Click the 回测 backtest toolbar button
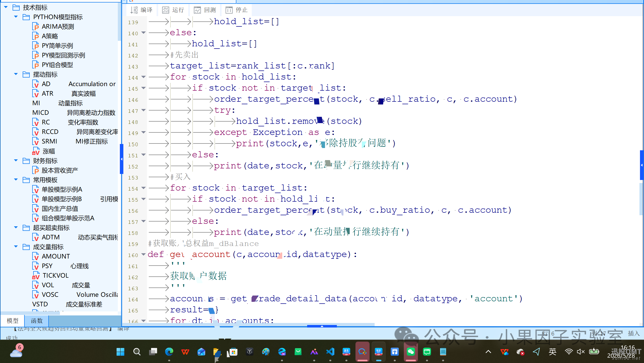The image size is (644, 363). (205, 10)
